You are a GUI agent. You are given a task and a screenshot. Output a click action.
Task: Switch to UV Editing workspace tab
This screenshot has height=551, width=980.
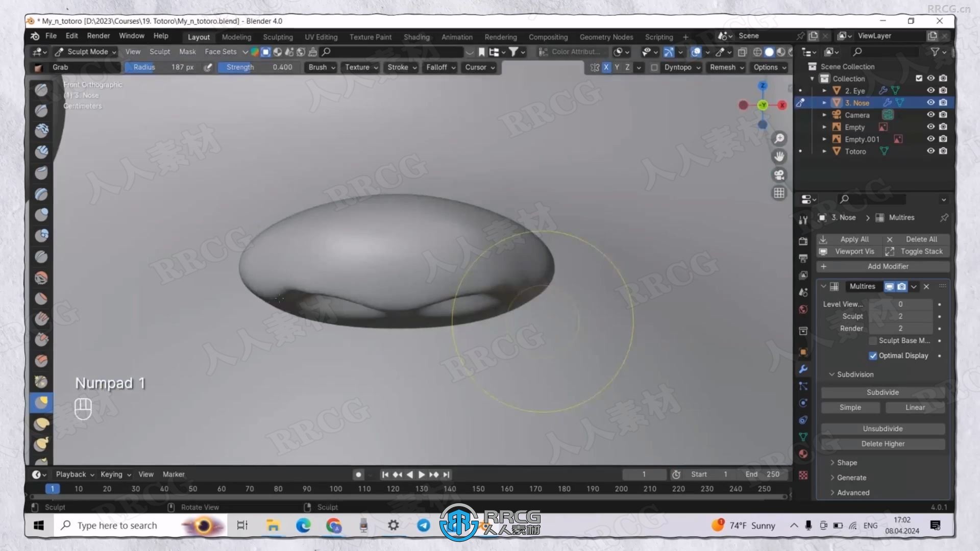(x=321, y=37)
